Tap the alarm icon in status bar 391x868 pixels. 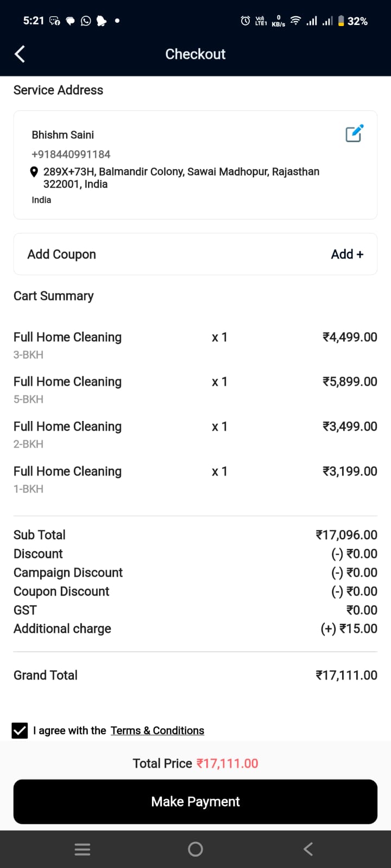click(x=245, y=21)
